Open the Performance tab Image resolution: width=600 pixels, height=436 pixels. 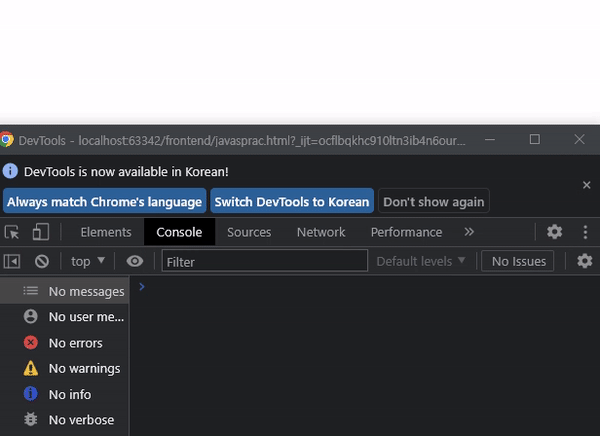tap(406, 232)
